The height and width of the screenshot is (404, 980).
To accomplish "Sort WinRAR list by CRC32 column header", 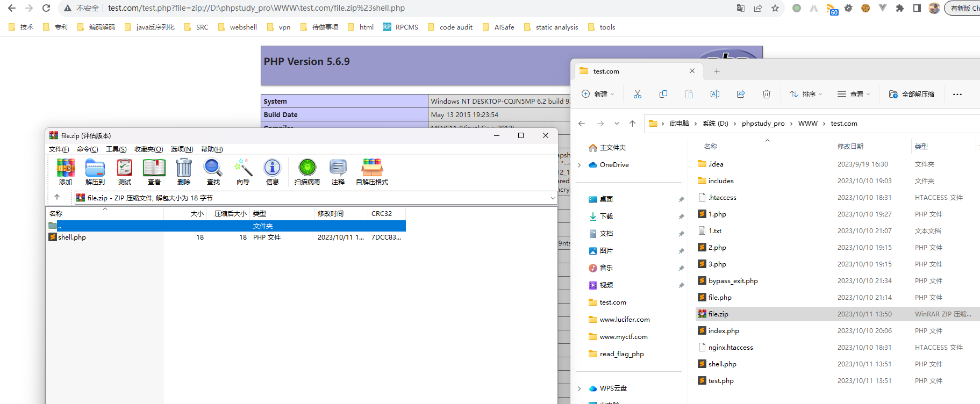I will pos(387,213).
